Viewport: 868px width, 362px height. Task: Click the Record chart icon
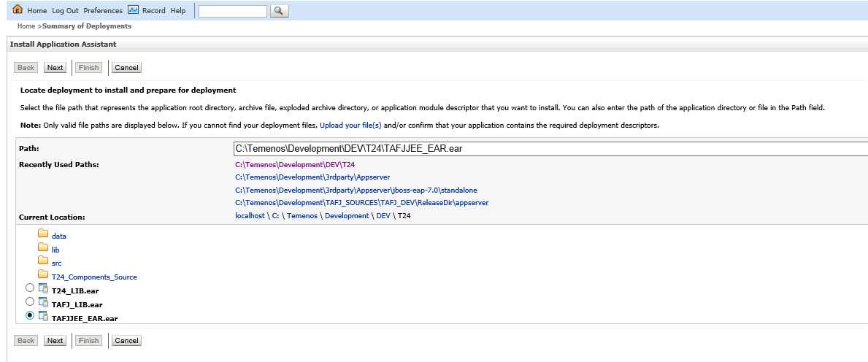point(133,10)
